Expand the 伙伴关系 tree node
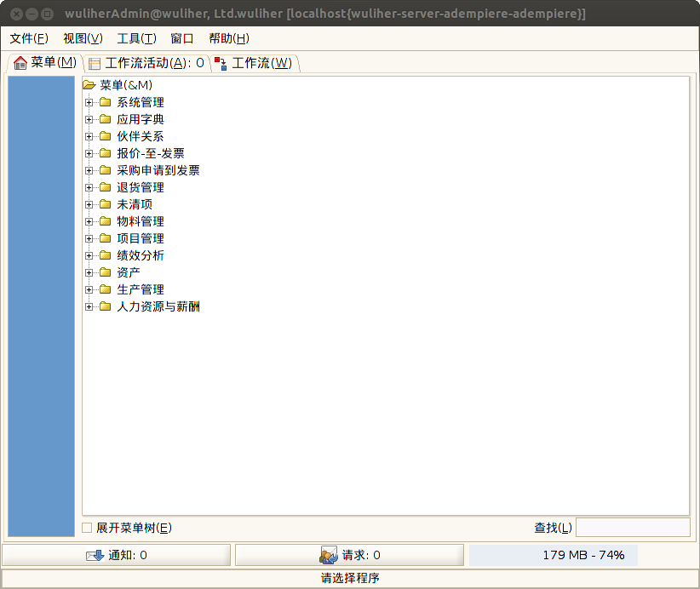 (x=89, y=136)
